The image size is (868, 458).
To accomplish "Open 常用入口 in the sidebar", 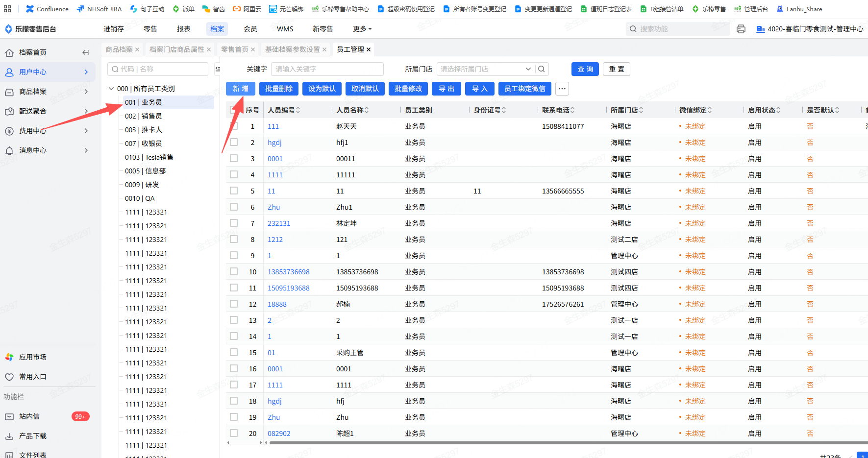I will (33, 377).
